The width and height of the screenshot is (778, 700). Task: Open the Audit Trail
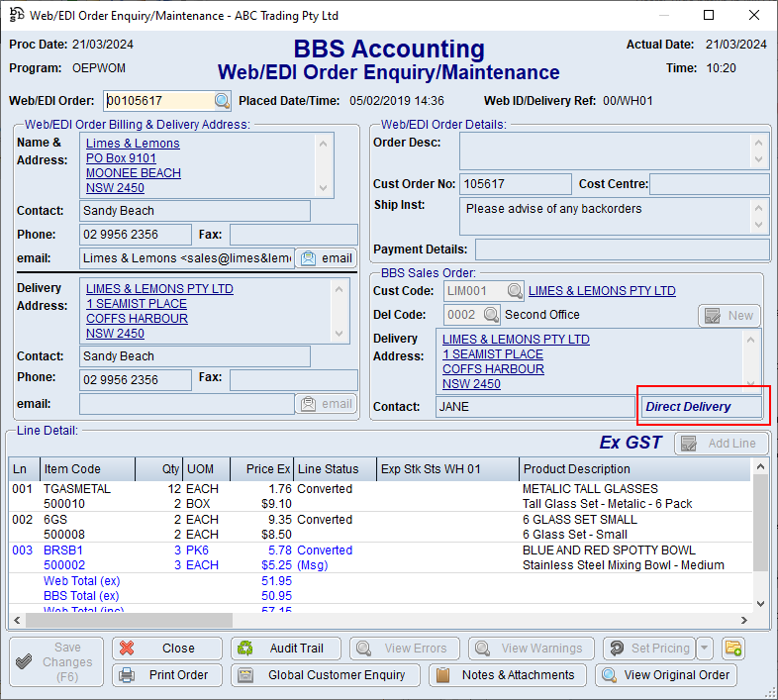click(286, 649)
